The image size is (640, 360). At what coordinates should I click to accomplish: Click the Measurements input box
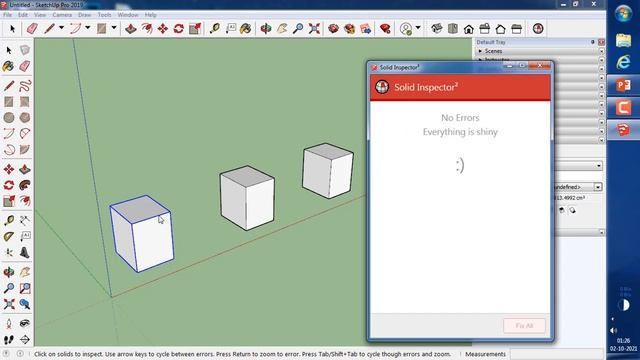pyautogui.click(x=556, y=354)
